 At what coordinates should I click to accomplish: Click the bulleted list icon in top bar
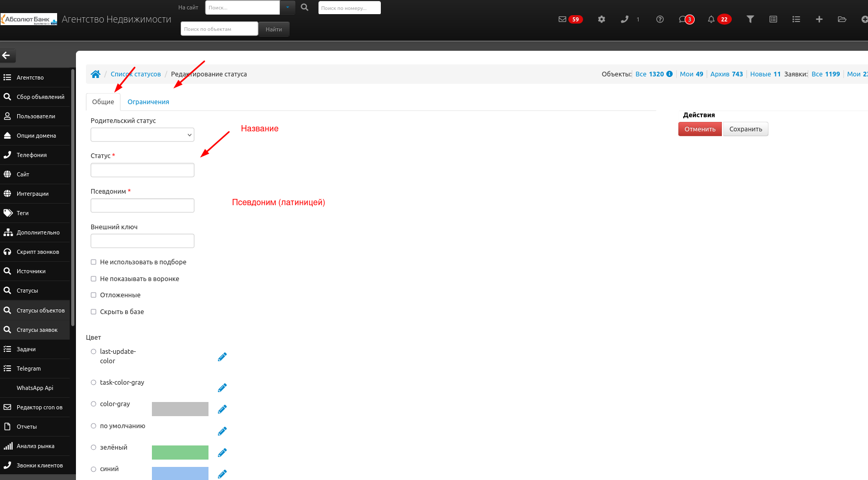[796, 19]
